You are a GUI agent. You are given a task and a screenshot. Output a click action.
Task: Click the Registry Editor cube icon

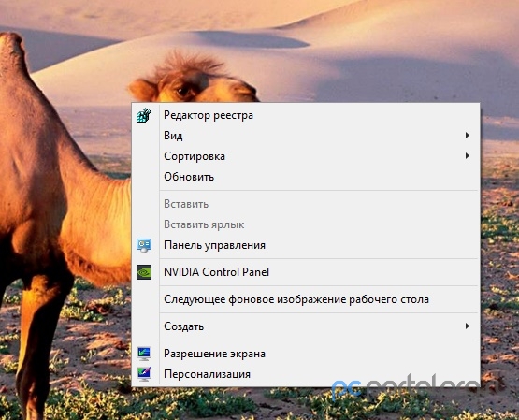(144, 115)
